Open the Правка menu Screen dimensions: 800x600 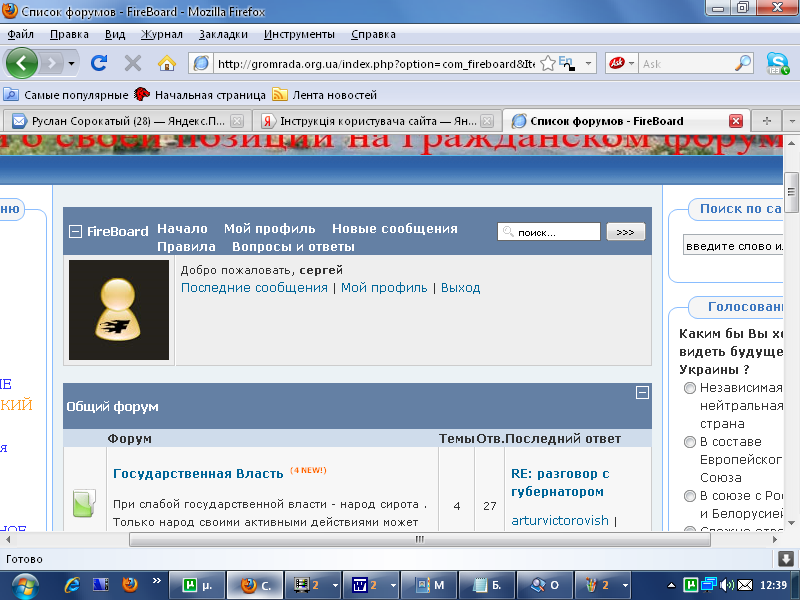point(69,34)
